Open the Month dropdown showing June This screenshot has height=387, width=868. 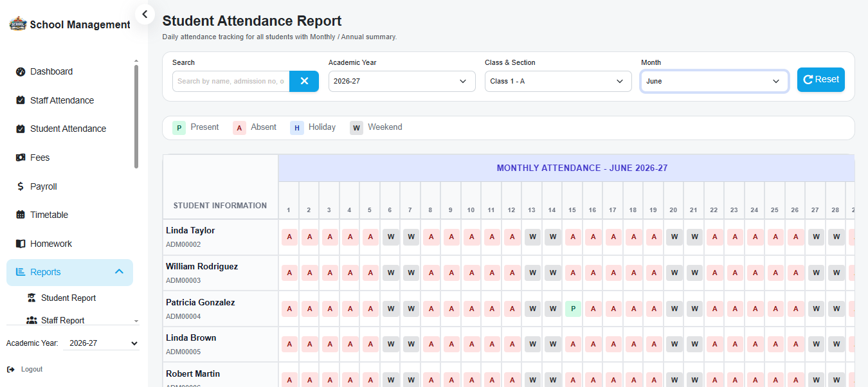coord(714,81)
